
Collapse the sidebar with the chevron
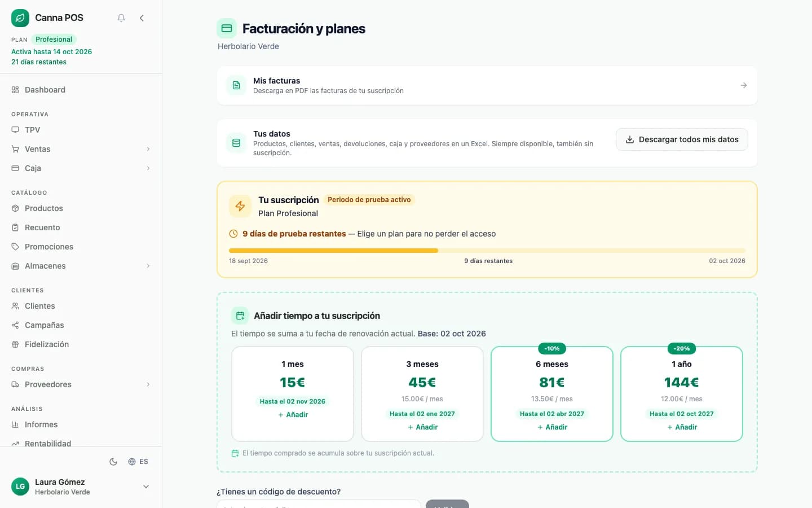(x=142, y=18)
